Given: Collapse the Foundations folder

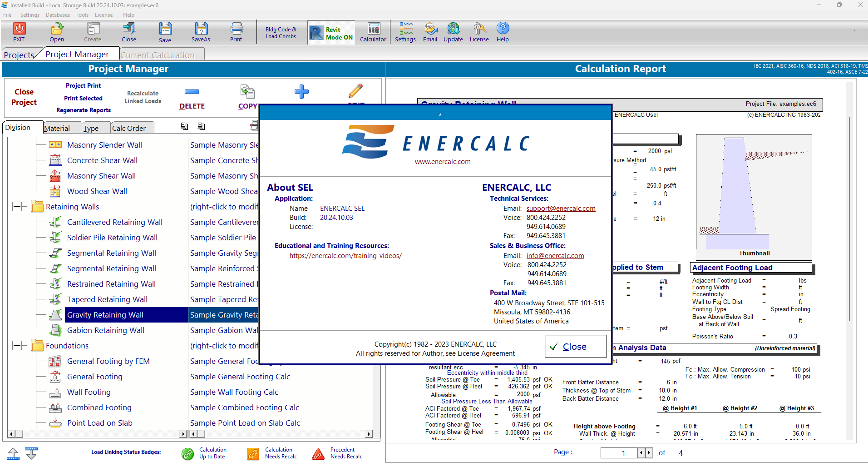Looking at the screenshot, I should (17, 346).
